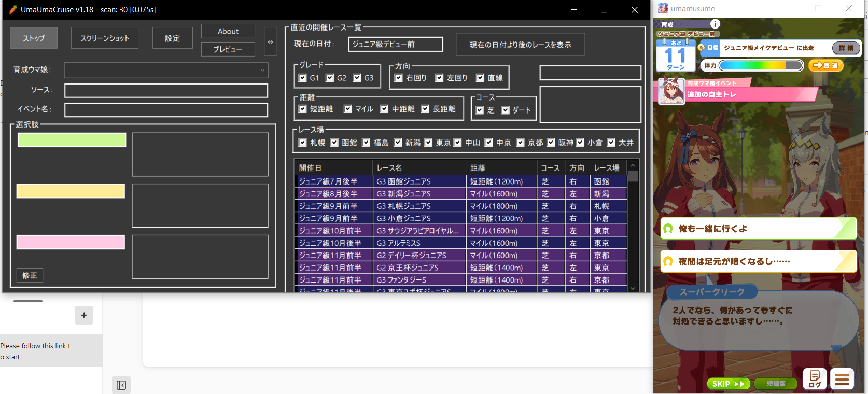
Task: Toggle the G2 grade checkbox
Action: point(330,78)
